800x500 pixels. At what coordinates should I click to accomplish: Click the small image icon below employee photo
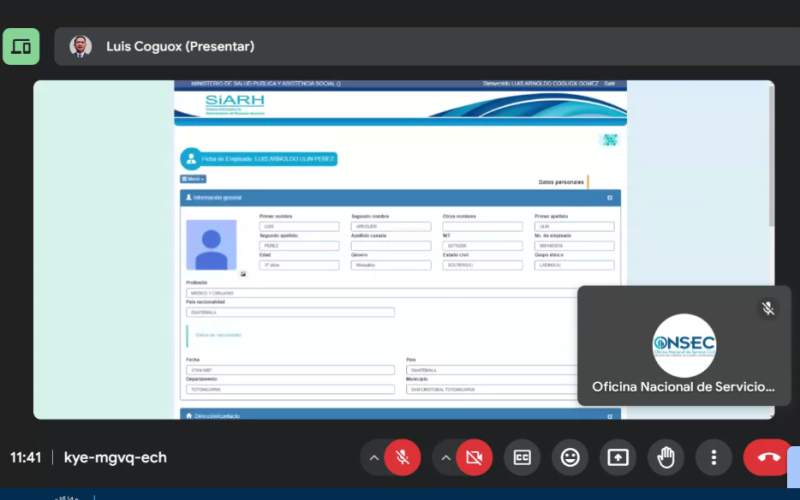[243, 273]
